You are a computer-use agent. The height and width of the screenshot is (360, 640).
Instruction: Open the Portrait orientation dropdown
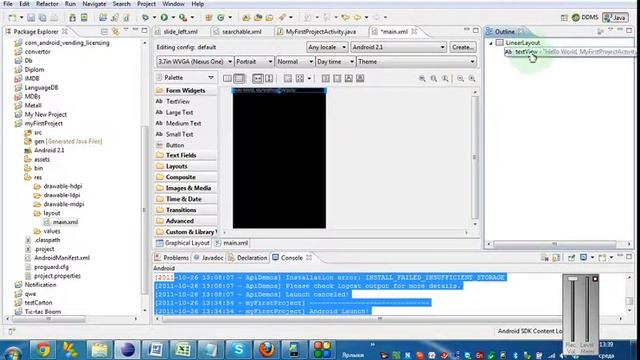click(254, 62)
